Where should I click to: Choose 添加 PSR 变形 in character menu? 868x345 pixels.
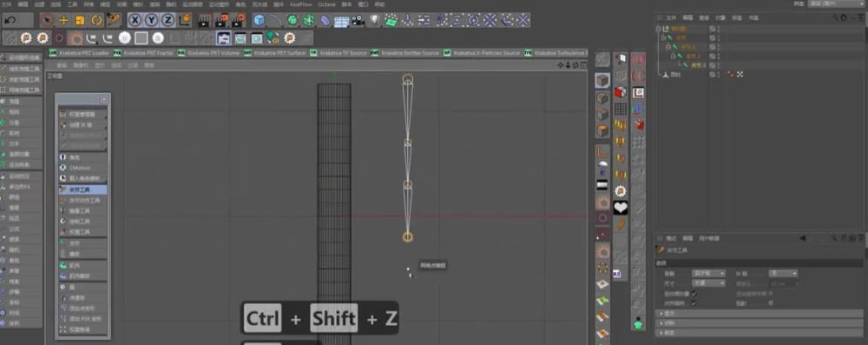[83, 319]
